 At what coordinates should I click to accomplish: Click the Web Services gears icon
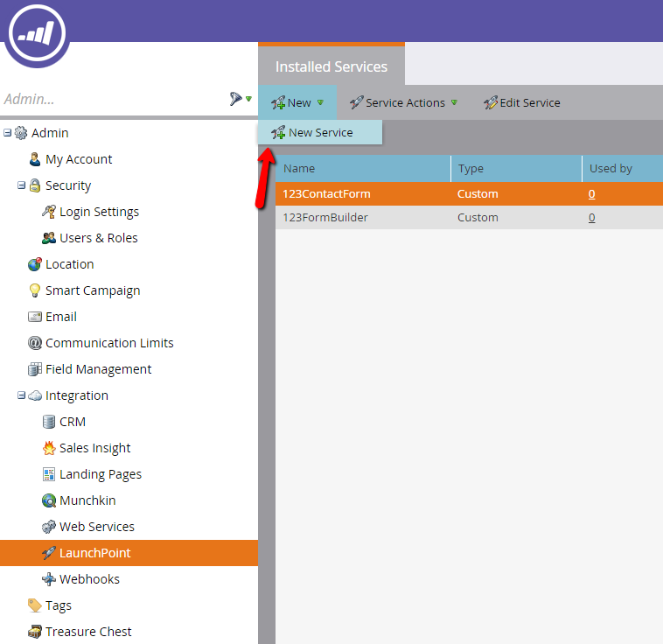[49, 527]
